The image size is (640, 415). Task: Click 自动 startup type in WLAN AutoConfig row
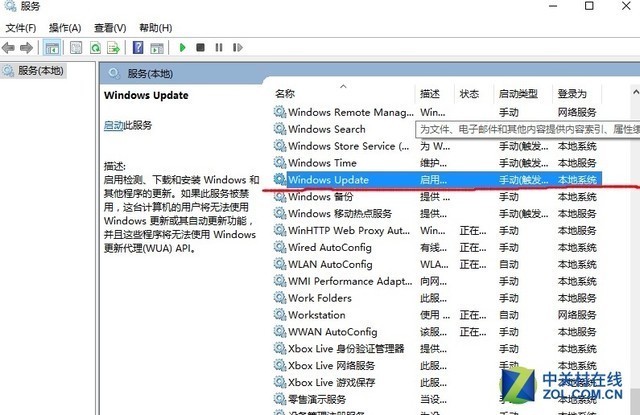tap(509, 264)
